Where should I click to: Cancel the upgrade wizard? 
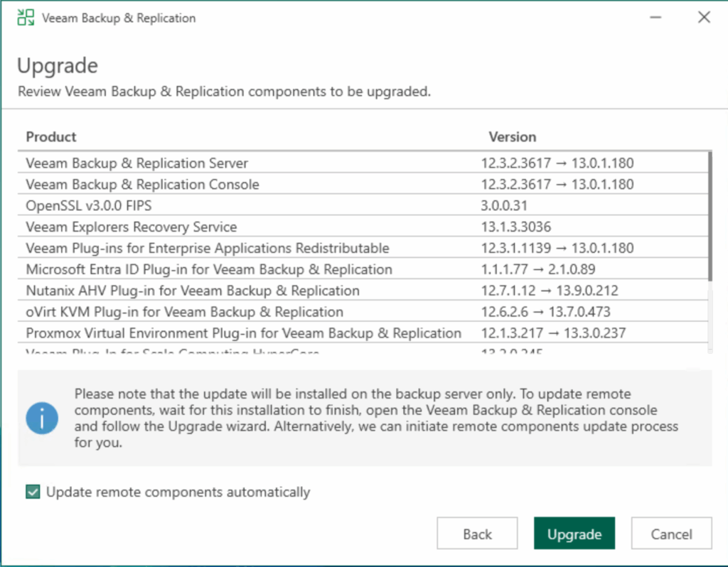pos(671,534)
